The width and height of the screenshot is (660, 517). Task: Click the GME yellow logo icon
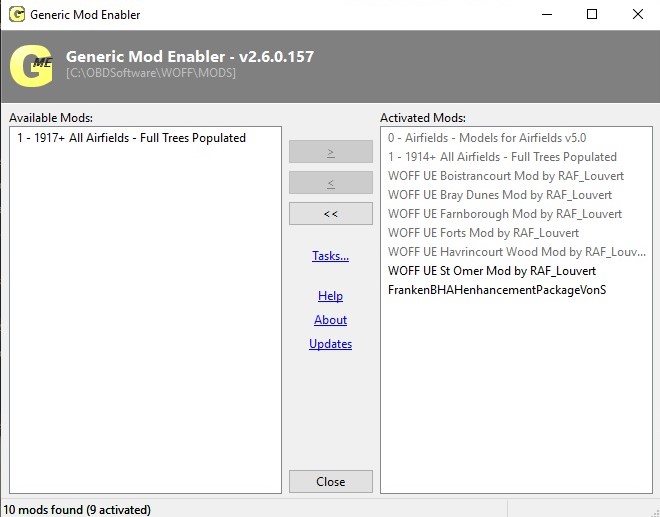click(32, 66)
